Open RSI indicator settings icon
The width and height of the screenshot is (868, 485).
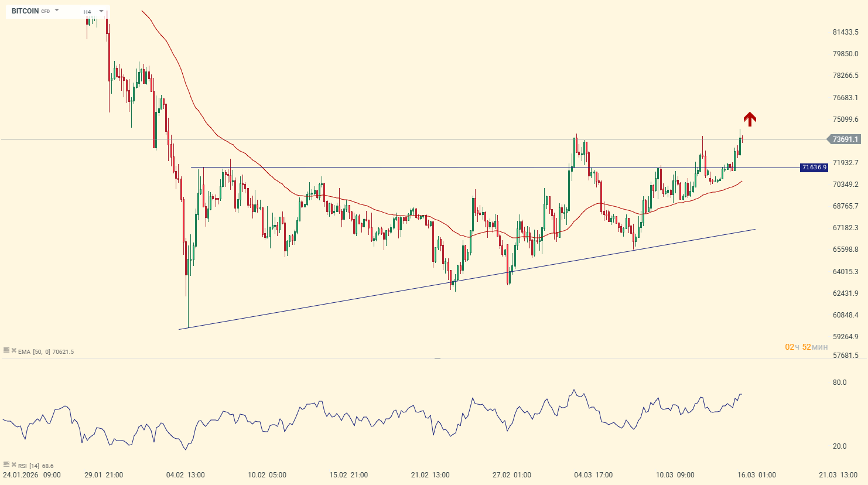[x=6, y=464]
